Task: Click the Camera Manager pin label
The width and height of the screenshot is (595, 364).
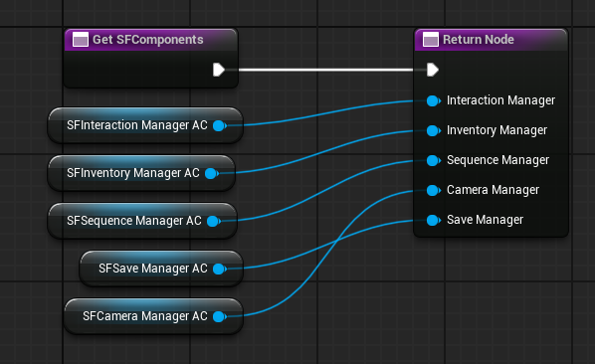Action: click(493, 190)
